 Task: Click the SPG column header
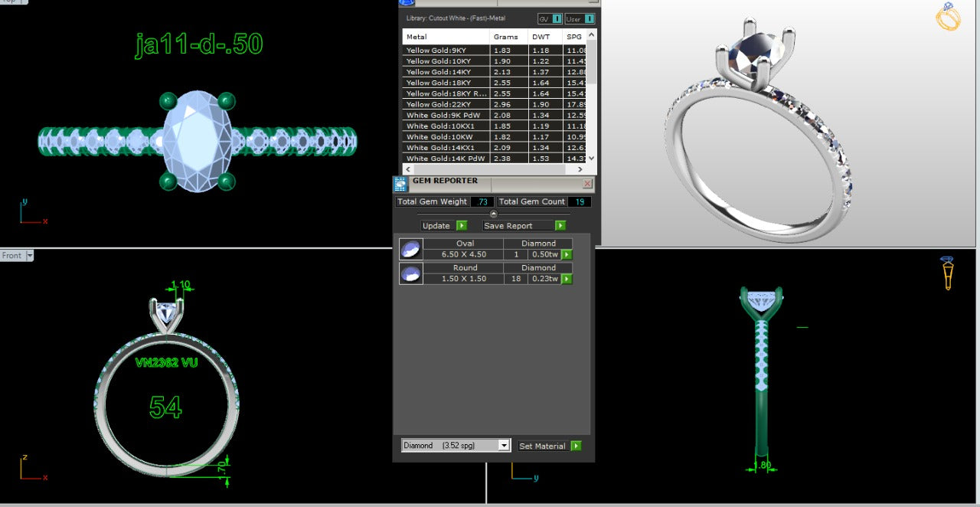tap(574, 37)
